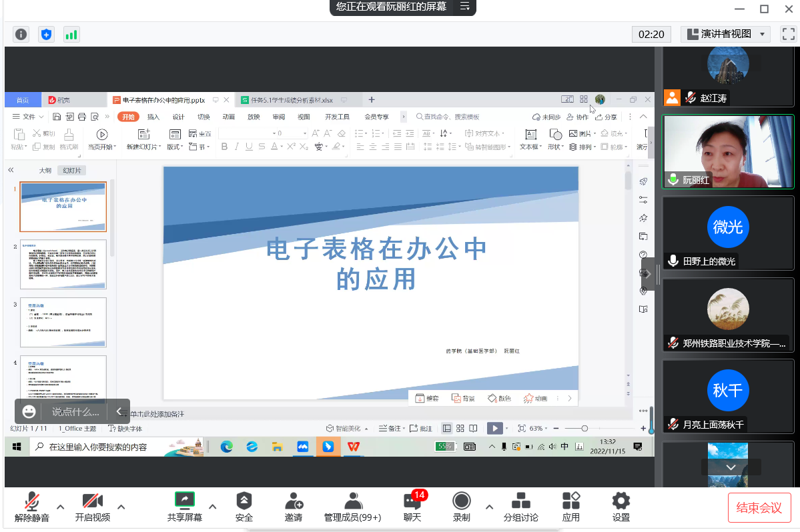Check the green network signal icon
The image size is (800, 532).
tap(71, 35)
